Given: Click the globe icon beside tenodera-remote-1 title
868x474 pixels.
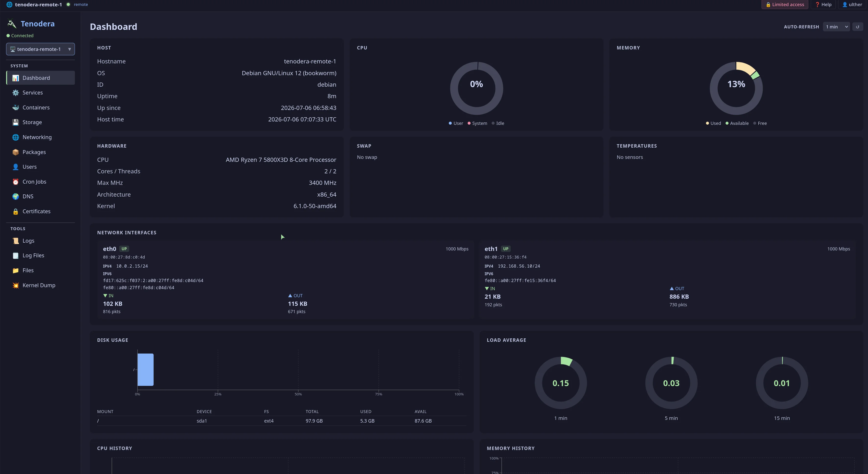Looking at the screenshot, I should (10, 4).
